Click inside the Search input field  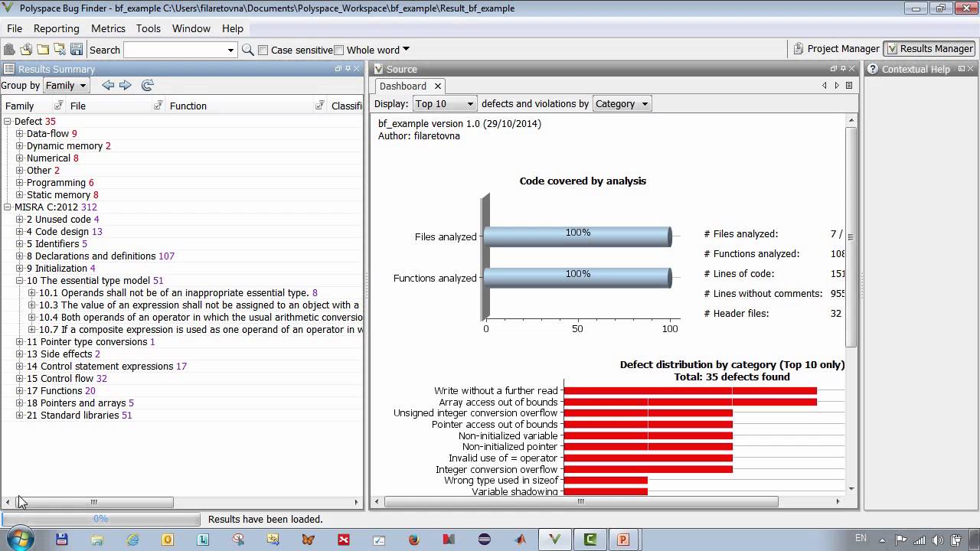[x=174, y=50]
